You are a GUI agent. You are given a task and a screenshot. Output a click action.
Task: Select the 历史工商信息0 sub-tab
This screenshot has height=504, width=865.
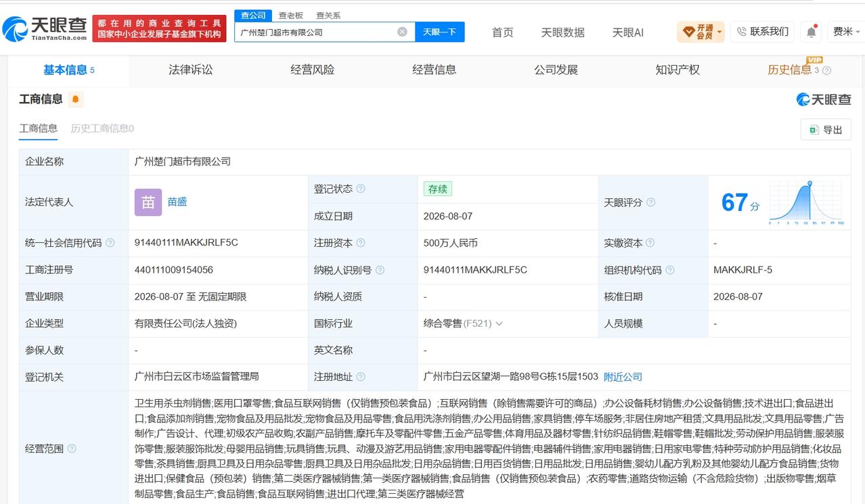(102, 128)
